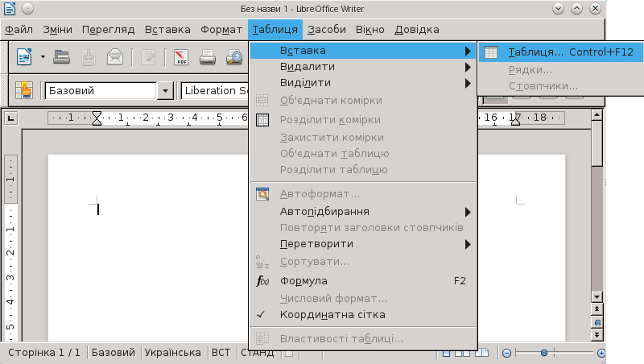
Task: Toggle the ВСТ insert mode
Action: coord(221,353)
